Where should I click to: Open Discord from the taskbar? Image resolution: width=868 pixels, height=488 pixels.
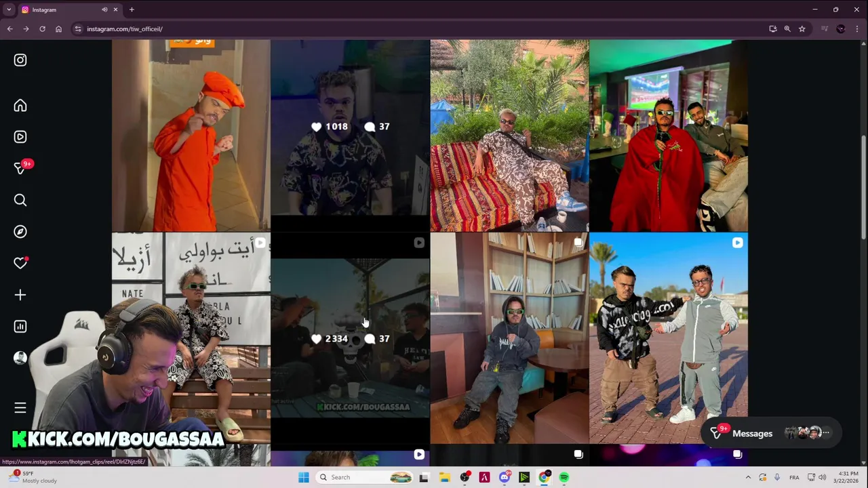pyautogui.click(x=505, y=477)
